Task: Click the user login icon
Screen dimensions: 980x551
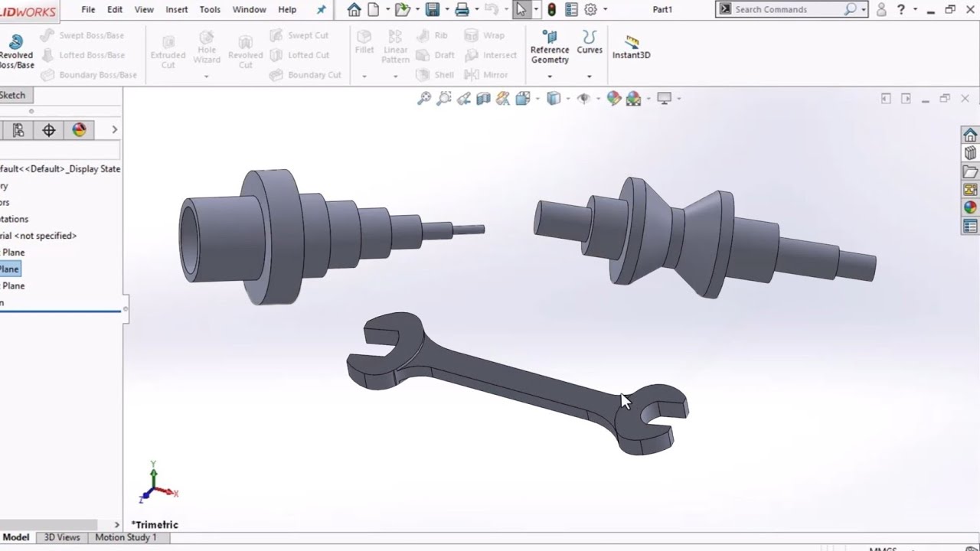Action: (881, 10)
